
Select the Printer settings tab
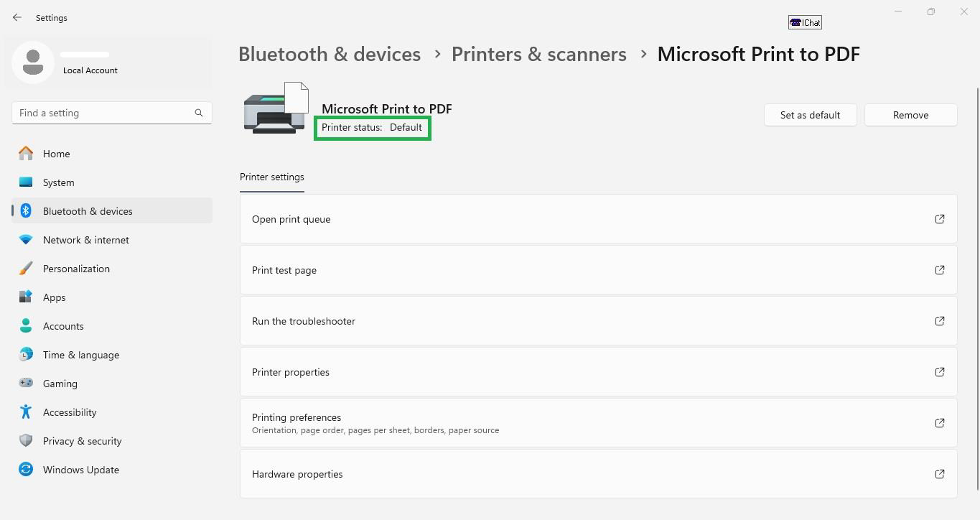tap(271, 177)
